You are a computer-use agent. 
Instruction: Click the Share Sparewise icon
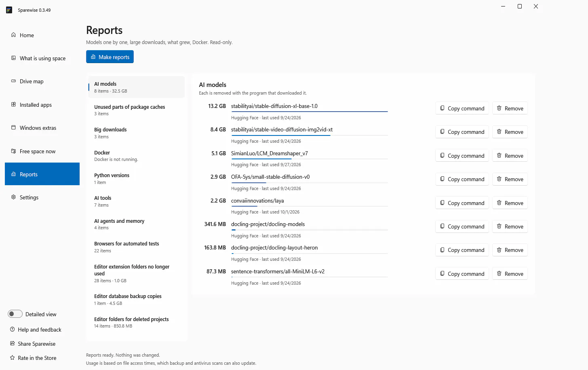point(12,343)
